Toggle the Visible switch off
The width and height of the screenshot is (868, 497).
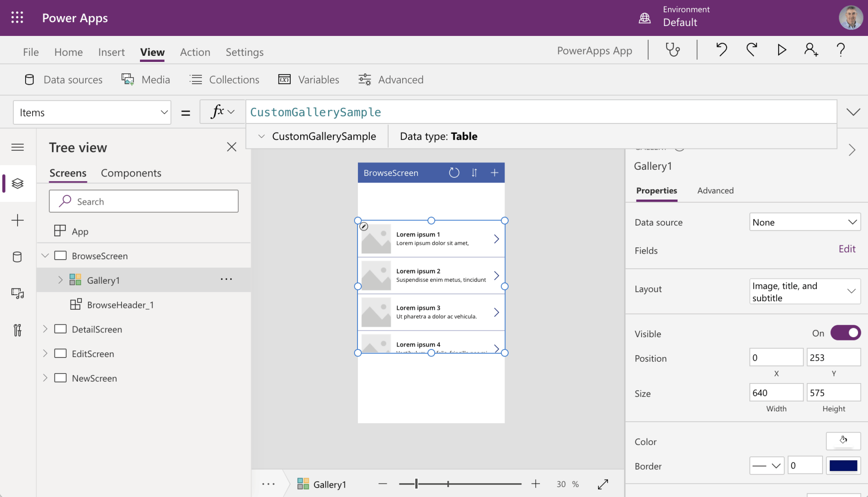845,333
